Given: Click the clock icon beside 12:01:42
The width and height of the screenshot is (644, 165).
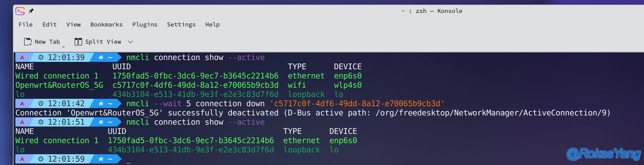Looking at the screenshot, I should pos(41,104).
